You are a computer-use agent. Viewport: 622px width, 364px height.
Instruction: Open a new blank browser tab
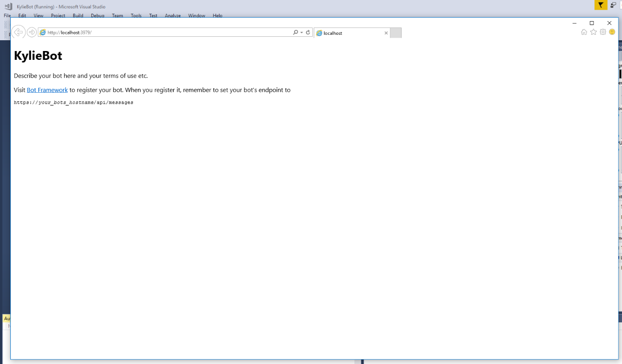pos(396,33)
